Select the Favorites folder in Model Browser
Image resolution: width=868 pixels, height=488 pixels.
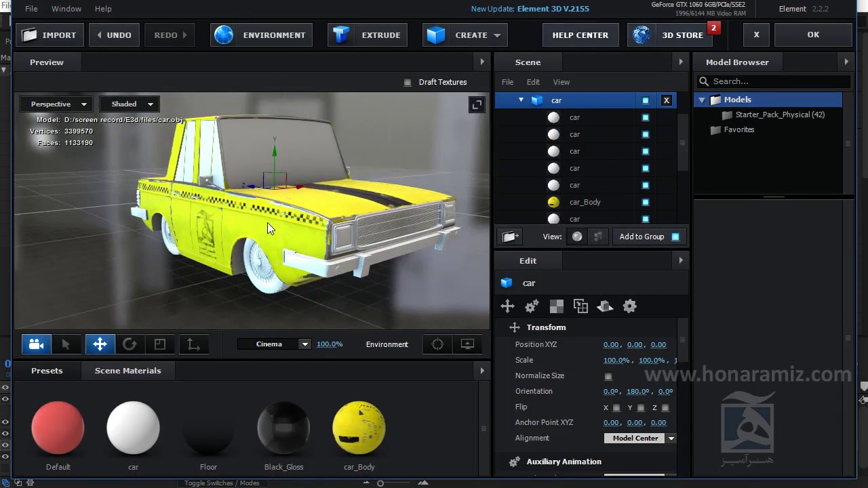[x=738, y=129]
